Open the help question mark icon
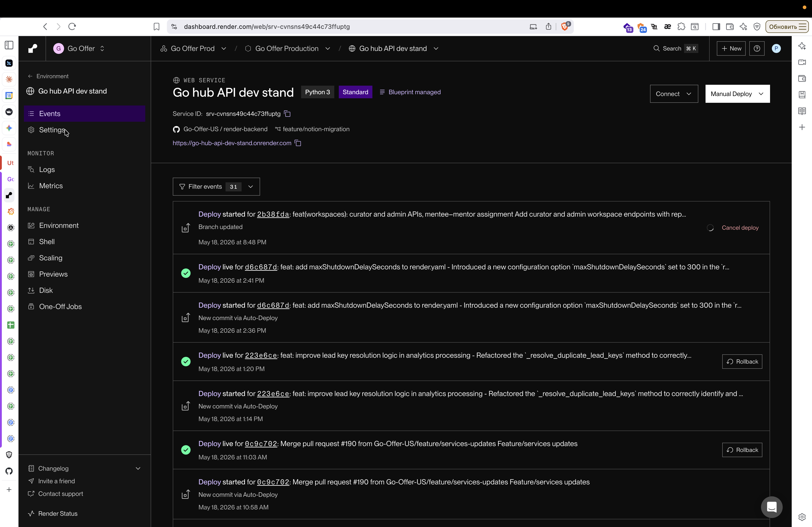This screenshot has height=527, width=812. [x=757, y=48]
